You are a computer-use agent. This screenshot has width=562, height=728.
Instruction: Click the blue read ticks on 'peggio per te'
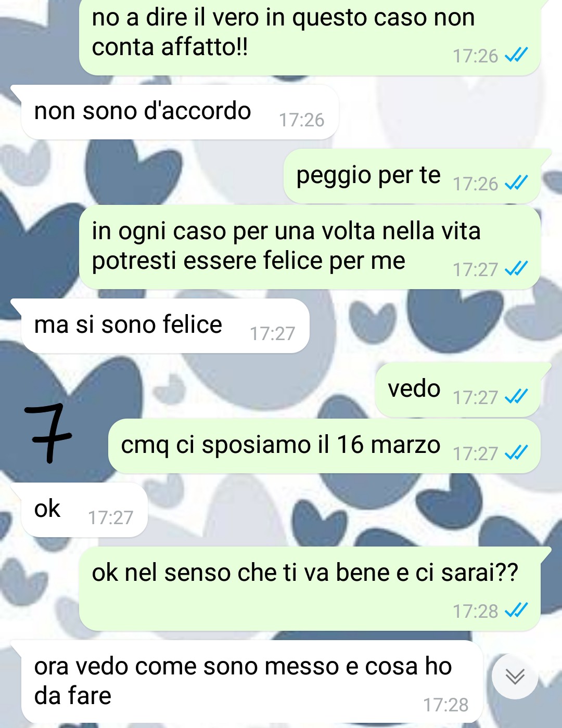tap(517, 183)
